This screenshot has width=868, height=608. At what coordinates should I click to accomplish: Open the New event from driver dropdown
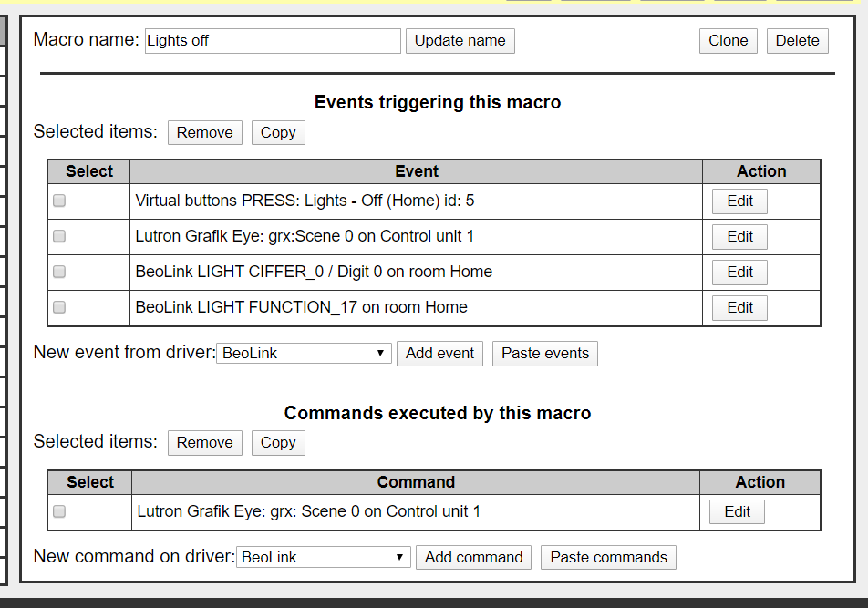coord(304,354)
